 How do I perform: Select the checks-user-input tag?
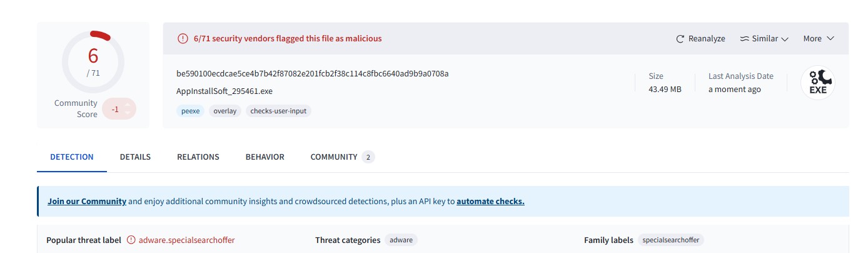tap(278, 111)
